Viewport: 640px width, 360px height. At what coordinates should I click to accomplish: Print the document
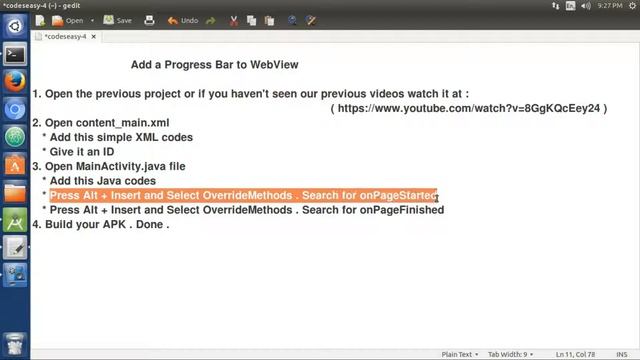point(149,20)
